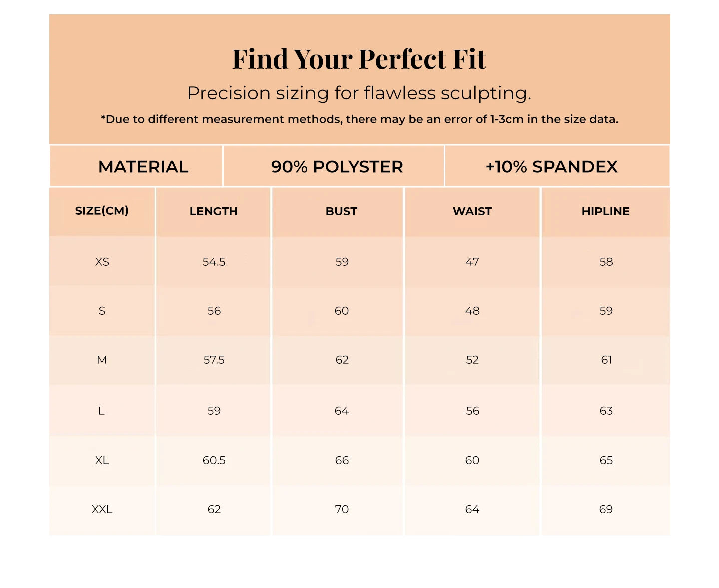Click the XXL bust value 70

pyautogui.click(x=342, y=509)
